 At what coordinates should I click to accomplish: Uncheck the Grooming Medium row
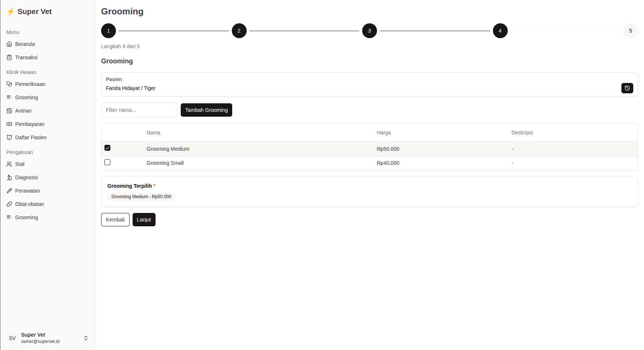pos(107,148)
